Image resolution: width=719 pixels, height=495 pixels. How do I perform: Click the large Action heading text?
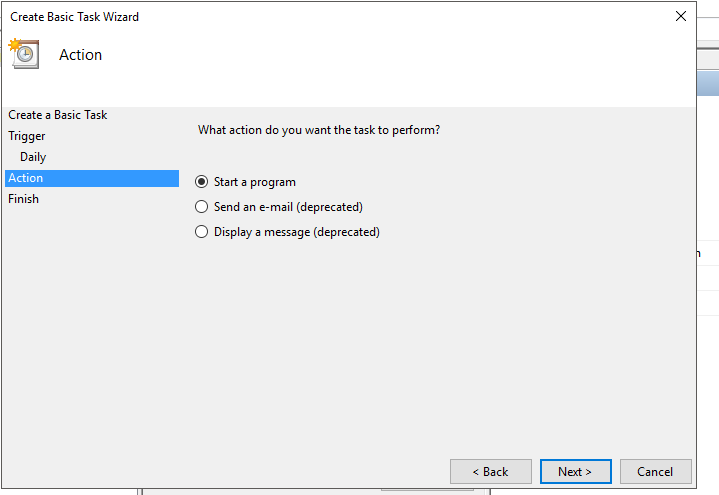(80, 55)
